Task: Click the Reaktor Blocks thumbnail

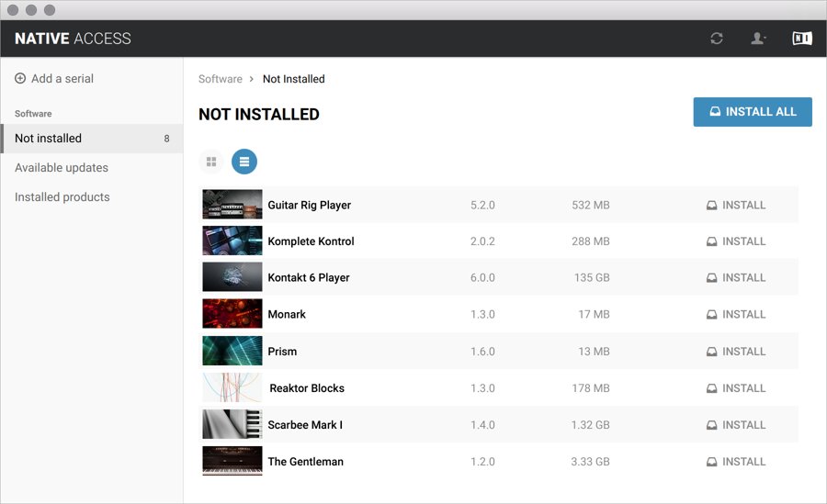Action: 232,387
